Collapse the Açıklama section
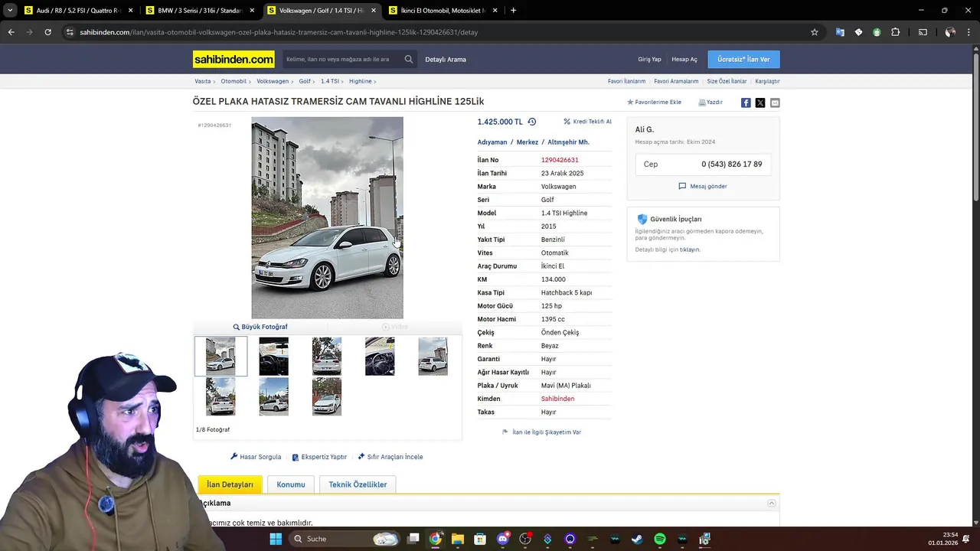 (x=772, y=503)
